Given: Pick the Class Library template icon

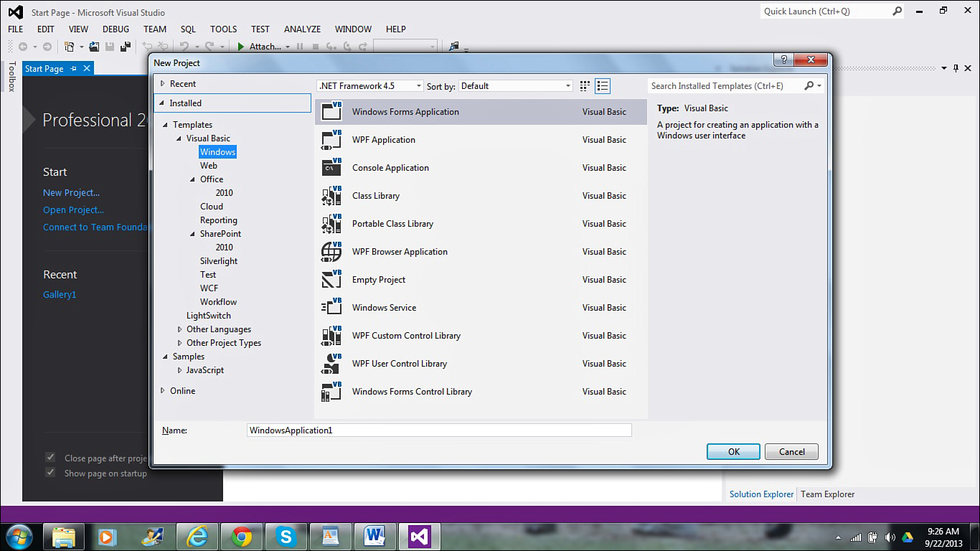Looking at the screenshot, I should tap(331, 196).
